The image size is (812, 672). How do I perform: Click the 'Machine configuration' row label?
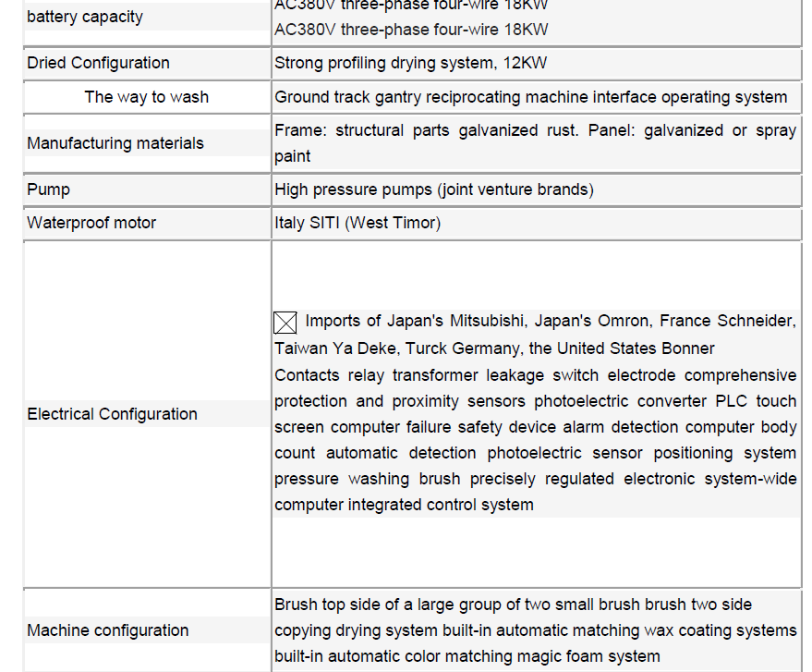pyautogui.click(x=107, y=630)
